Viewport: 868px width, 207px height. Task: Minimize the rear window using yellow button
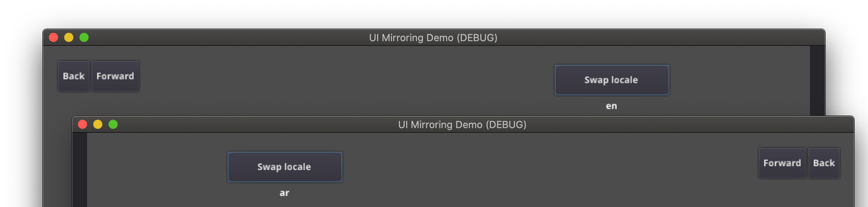coord(69,37)
